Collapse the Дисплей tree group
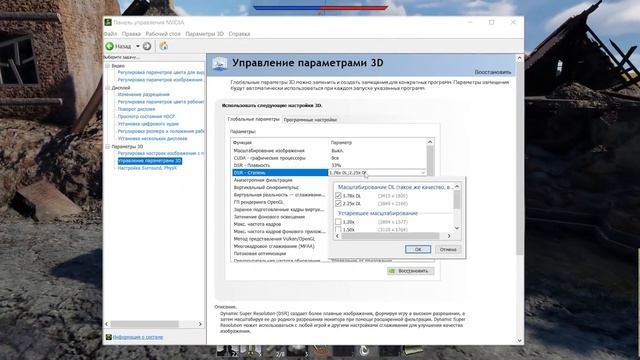640x360 pixels. coord(108,87)
